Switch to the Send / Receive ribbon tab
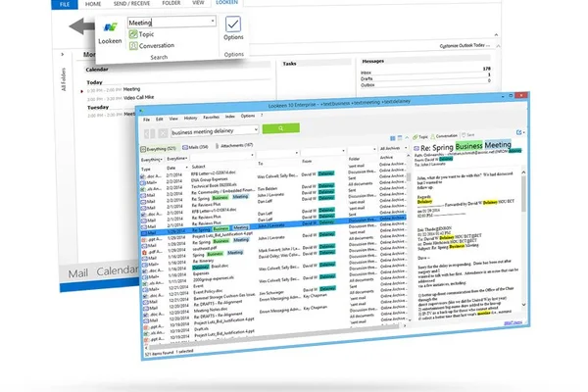588x392 pixels. tap(131, 3)
